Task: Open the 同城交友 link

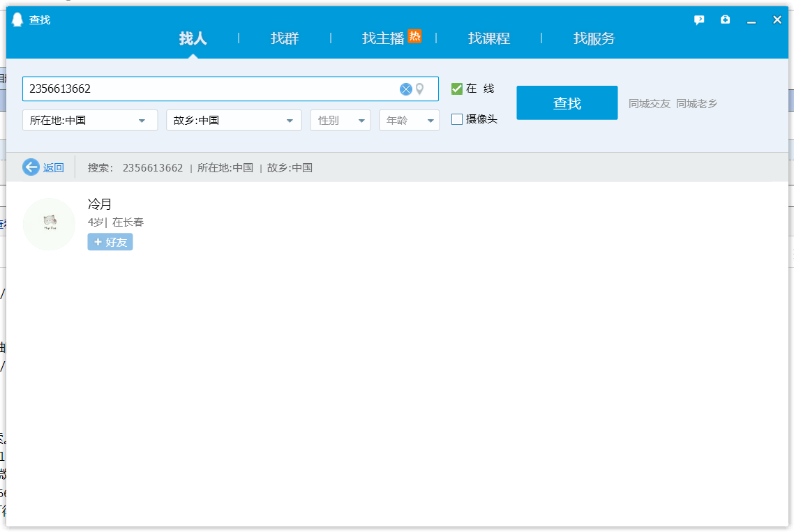Action: pyautogui.click(x=649, y=104)
